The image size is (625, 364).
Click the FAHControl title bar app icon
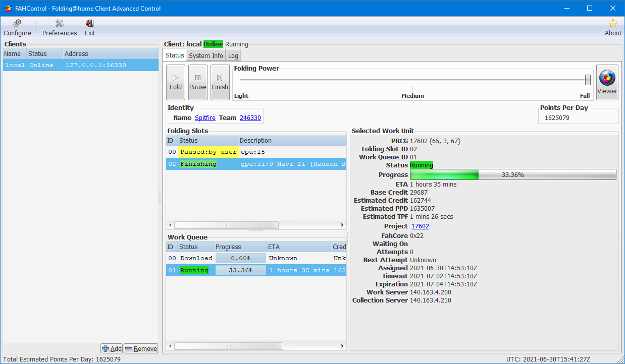click(x=8, y=8)
